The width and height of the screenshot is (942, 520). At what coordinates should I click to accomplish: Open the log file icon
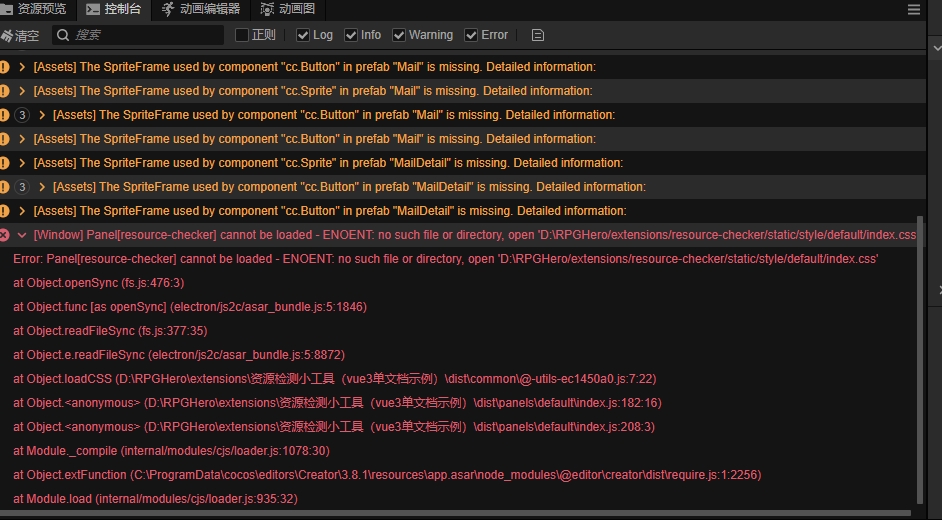click(538, 35)
